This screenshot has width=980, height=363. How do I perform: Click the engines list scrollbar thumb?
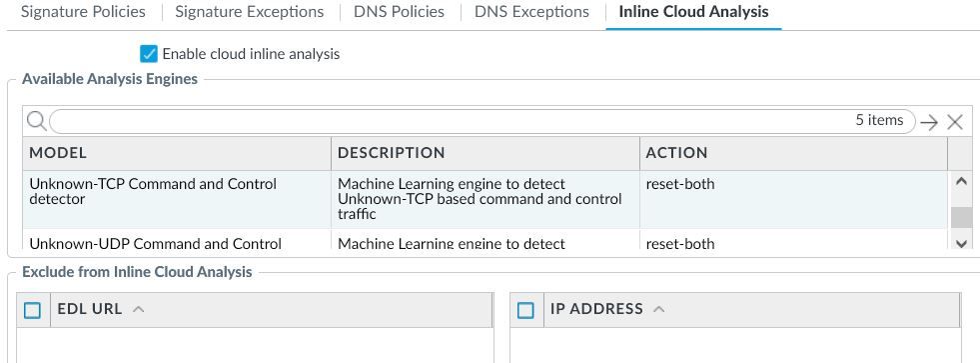click(x=961, y=217)
